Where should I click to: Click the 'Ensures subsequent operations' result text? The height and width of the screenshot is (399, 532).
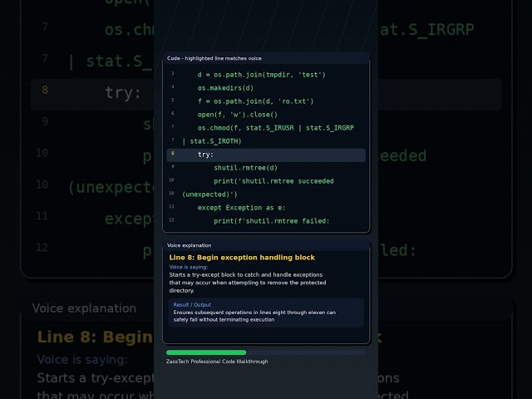click(x=254, y=316)
